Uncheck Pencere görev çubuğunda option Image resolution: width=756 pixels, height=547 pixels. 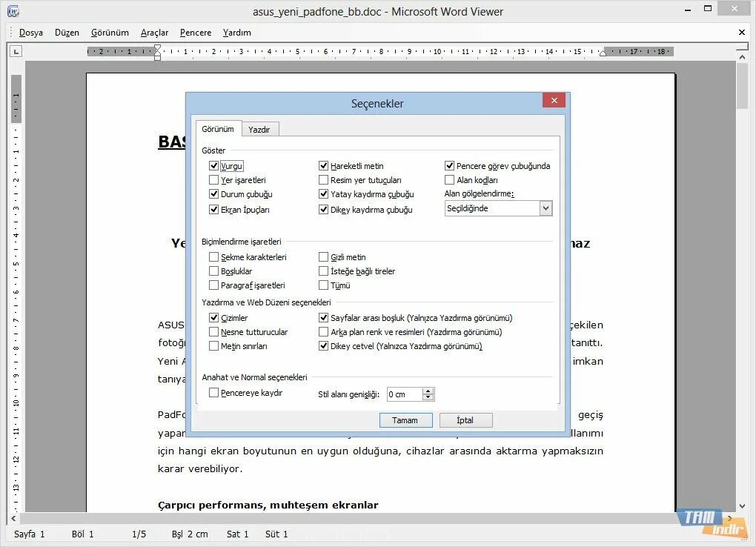(x=449, y=165)
